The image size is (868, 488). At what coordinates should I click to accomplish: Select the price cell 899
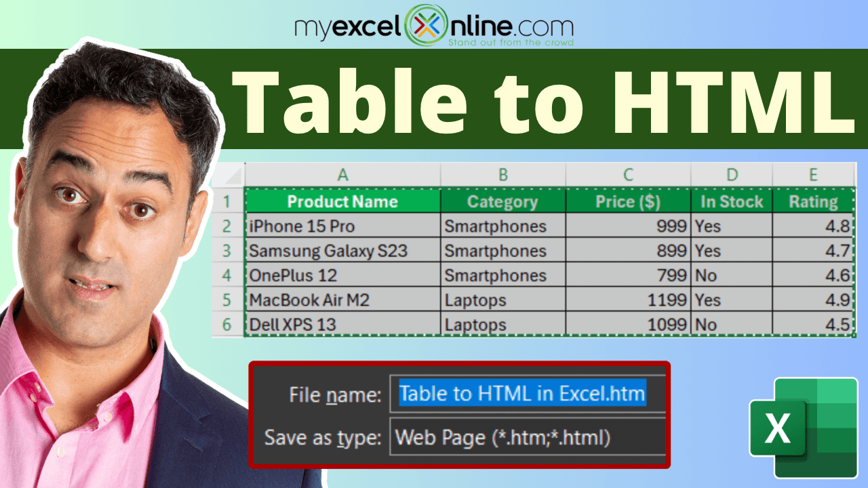pyautogui.click(x=628, y=250)
